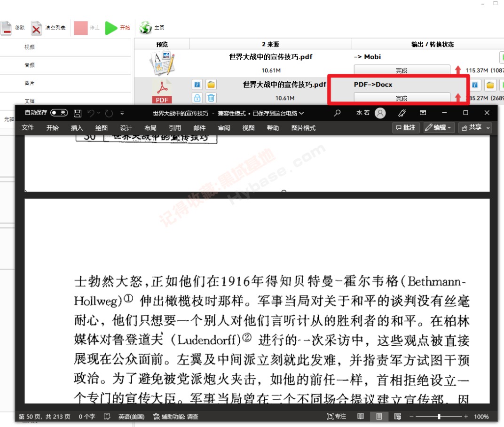504x427 pixels.
Task: Switch to the Design (设计) ribbon tab
Action: [126, 128]
